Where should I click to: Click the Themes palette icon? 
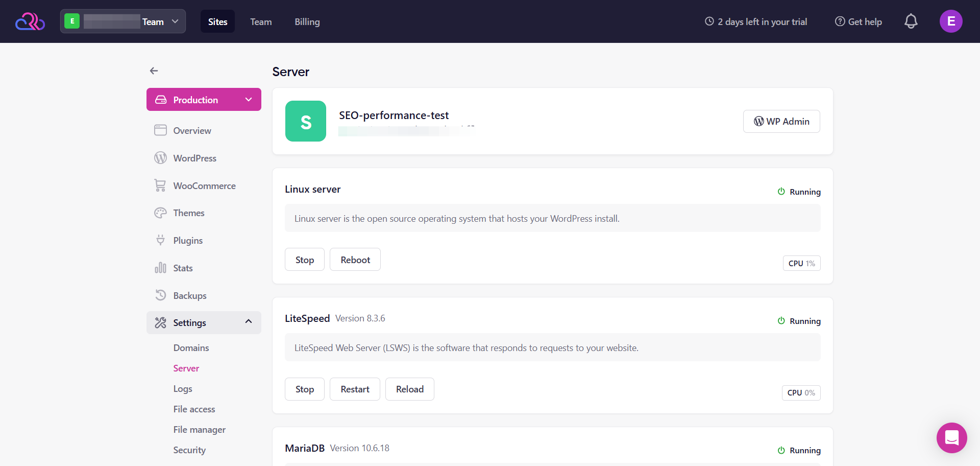coord(160,213)
